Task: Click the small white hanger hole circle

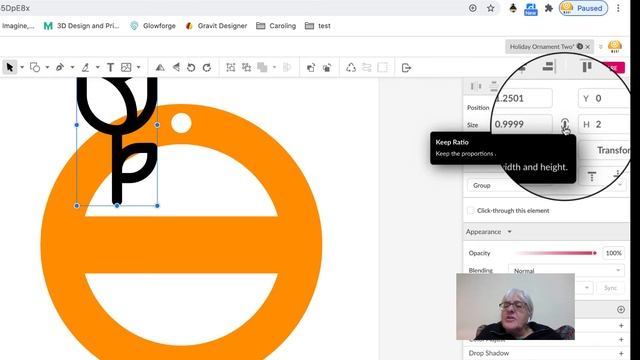Action: point(181,123)
